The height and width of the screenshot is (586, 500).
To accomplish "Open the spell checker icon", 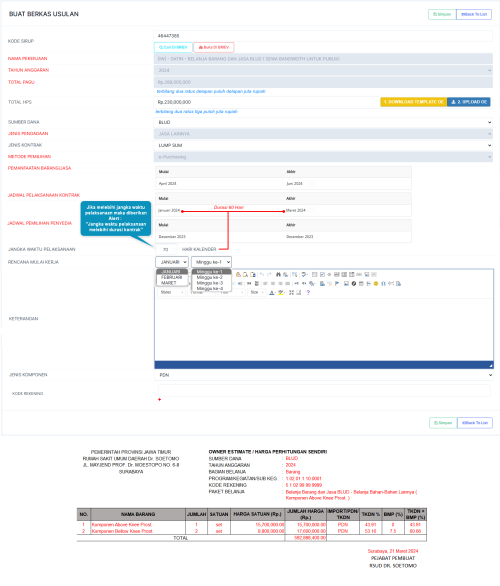I will [x=304, y=274].
